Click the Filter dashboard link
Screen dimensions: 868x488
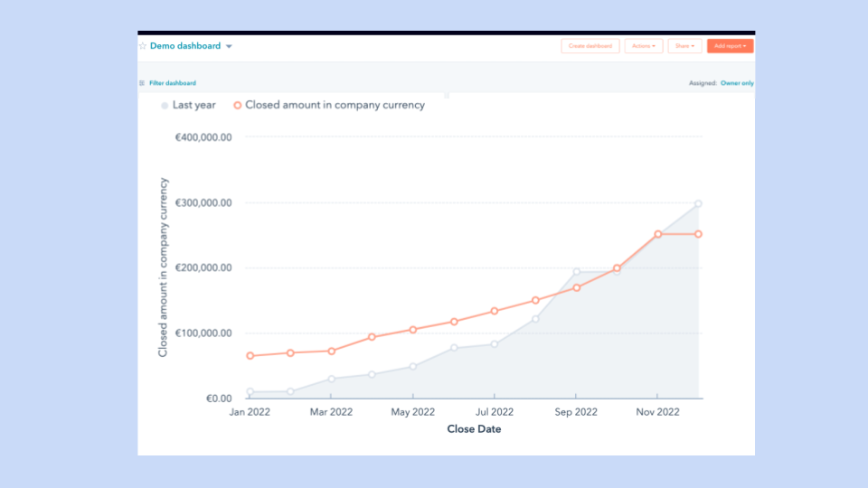point(173,83)
